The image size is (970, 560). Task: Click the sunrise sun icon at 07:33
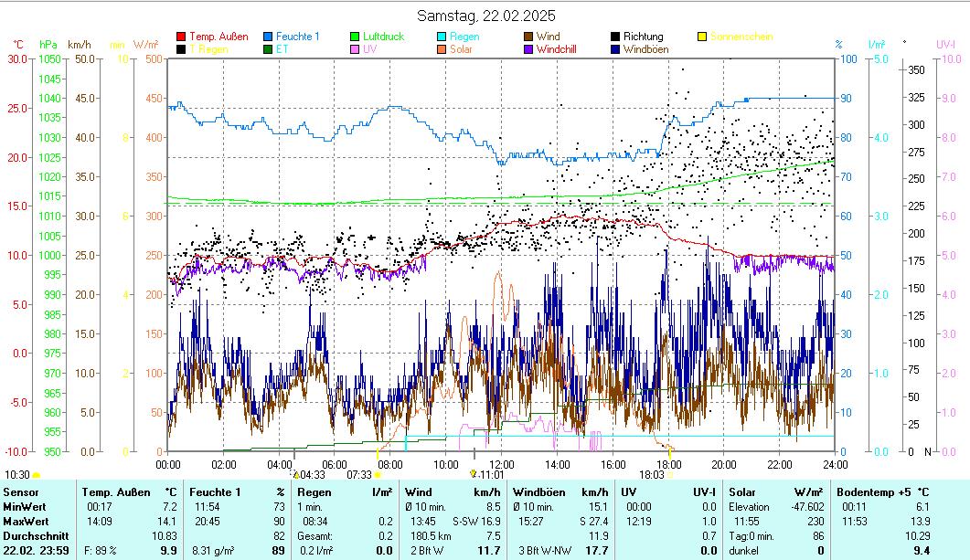(x=378, y=475)
